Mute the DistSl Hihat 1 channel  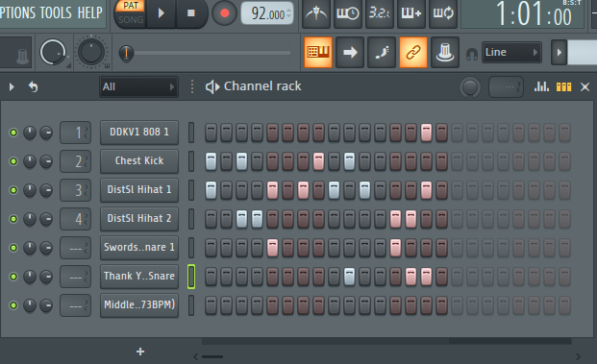13,190
